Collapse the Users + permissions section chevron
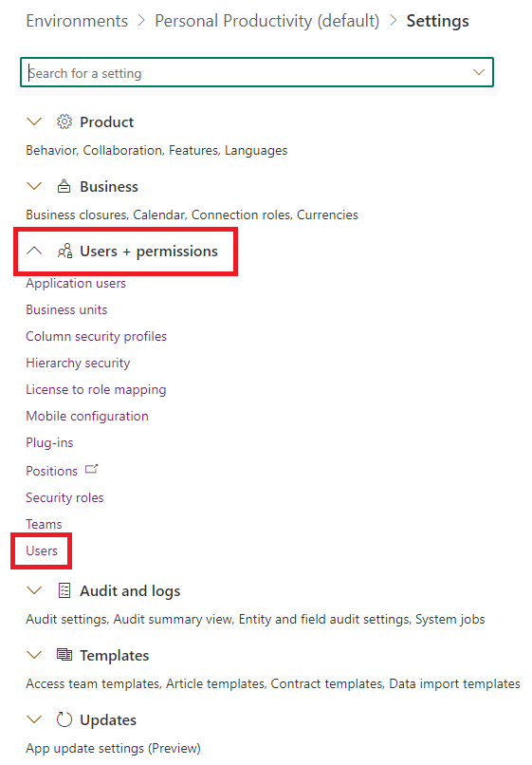The image size is (532, 765). (34, 251)
